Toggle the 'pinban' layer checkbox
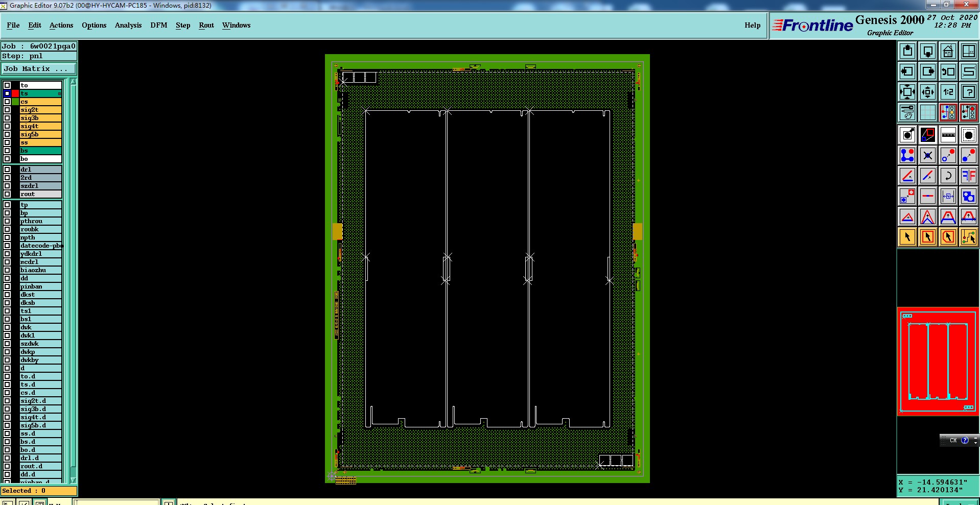The image size is (980, 505). [7, 286]
